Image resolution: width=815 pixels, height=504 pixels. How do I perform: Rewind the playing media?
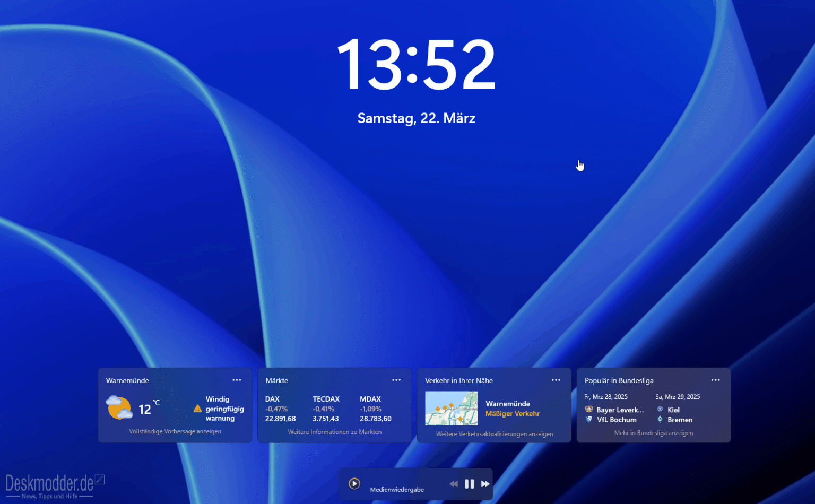(454, 483)
